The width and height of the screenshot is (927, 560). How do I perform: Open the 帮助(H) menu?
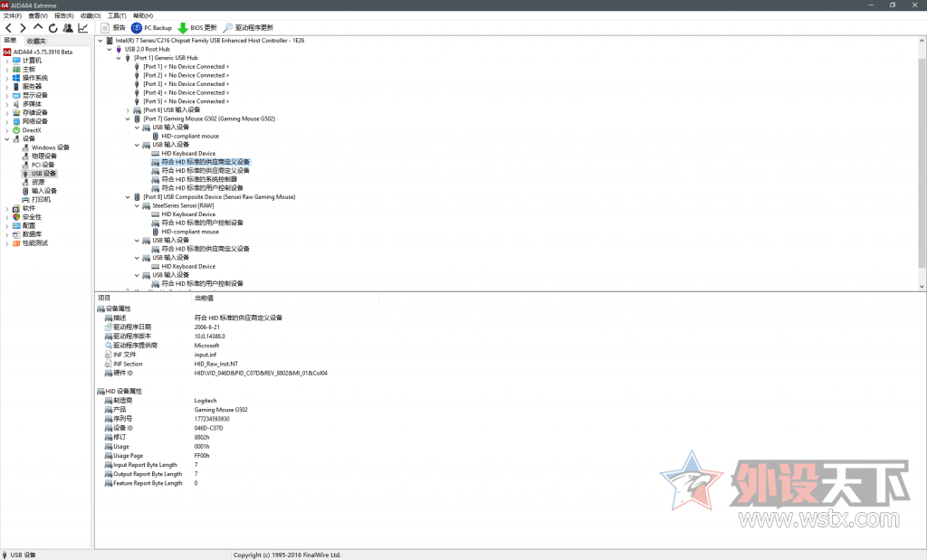(x=143, y=16)
